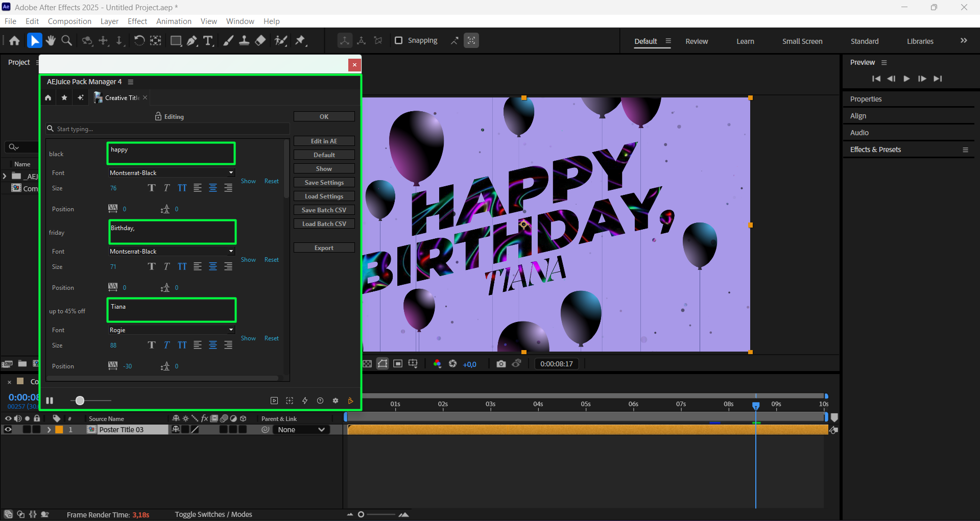
Task: Open the AEJuice home icon
Action: [x=48, y=97]
